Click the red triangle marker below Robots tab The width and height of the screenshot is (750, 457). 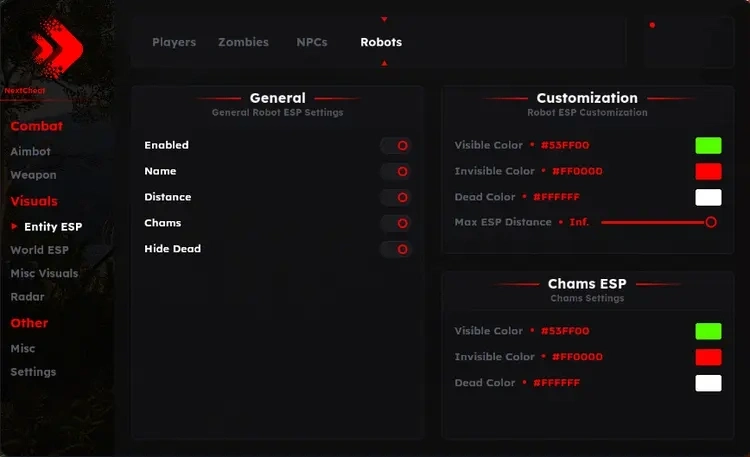[x=384, y=63]
